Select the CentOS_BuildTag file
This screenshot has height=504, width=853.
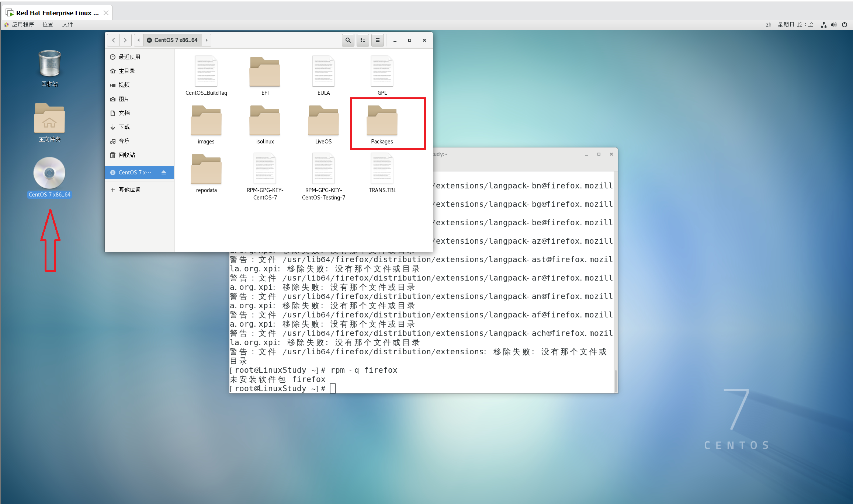click(206, 76)
